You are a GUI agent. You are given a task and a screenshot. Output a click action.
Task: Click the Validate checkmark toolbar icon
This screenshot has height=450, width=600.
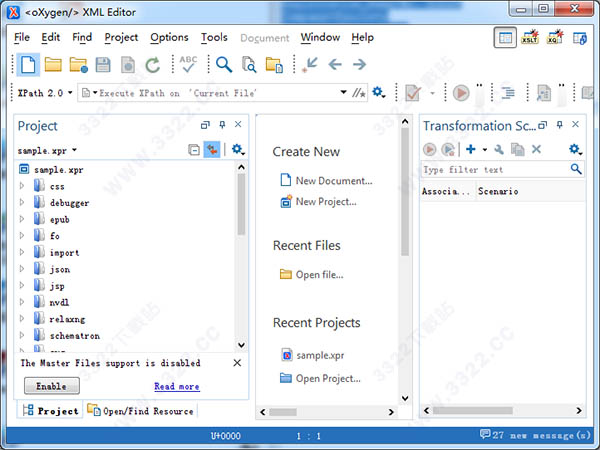413,93
